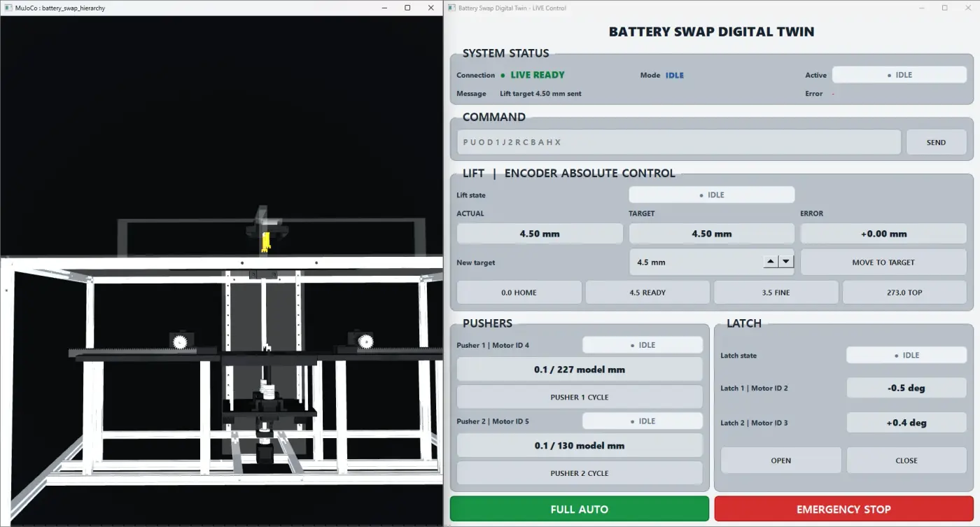This screenshot has height=527, width=980.
Task: Click the lift ERROR +0.00 mm readout
Action: point(883,234)
